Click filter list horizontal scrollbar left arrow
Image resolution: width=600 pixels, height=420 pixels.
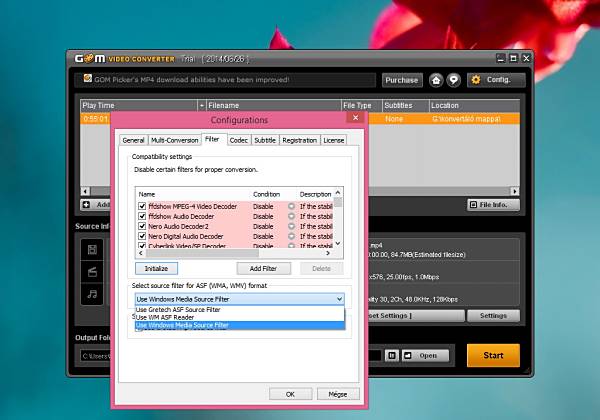(141, 253)
